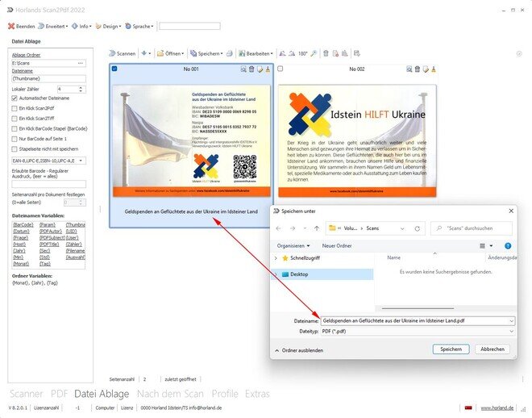532x418 pixels.
Task: Switch to the Extras tab
Action: click(257, 394)
